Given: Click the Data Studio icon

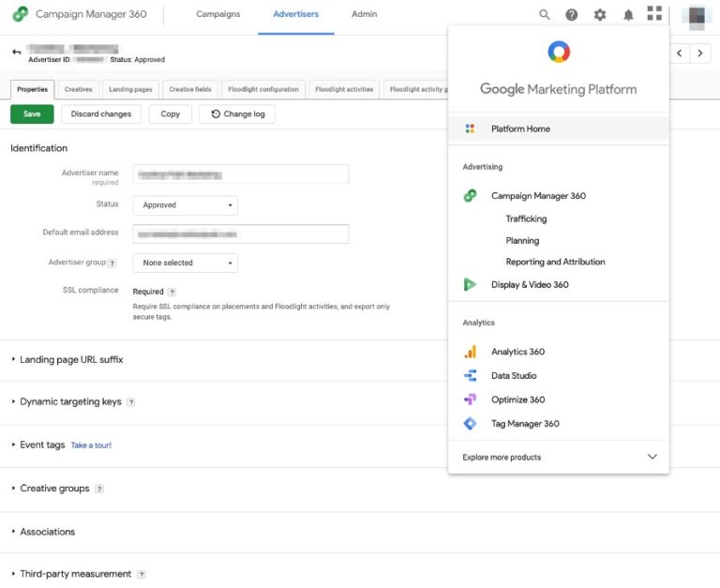Looking at the screenshot, I should click(471, 376).
